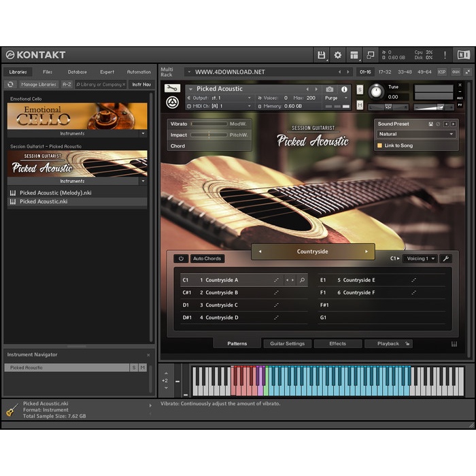Adjust the Impact slider

pos(209,135)
